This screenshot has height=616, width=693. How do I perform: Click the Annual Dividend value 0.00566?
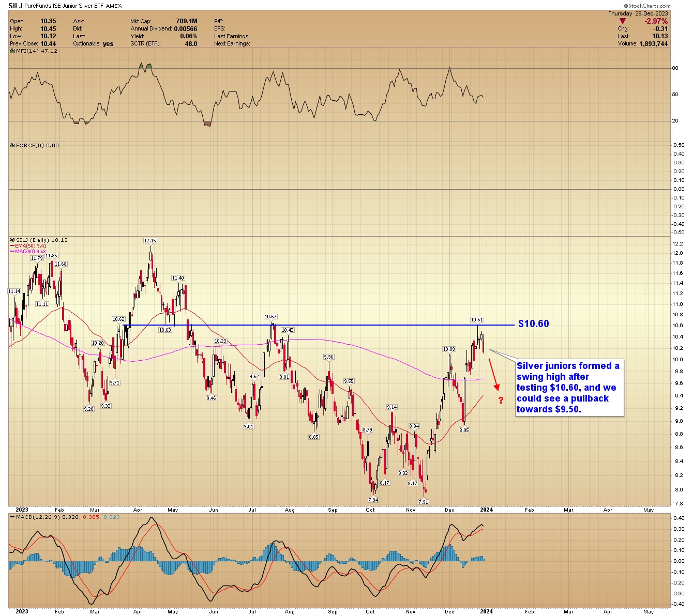pos(186,29)
